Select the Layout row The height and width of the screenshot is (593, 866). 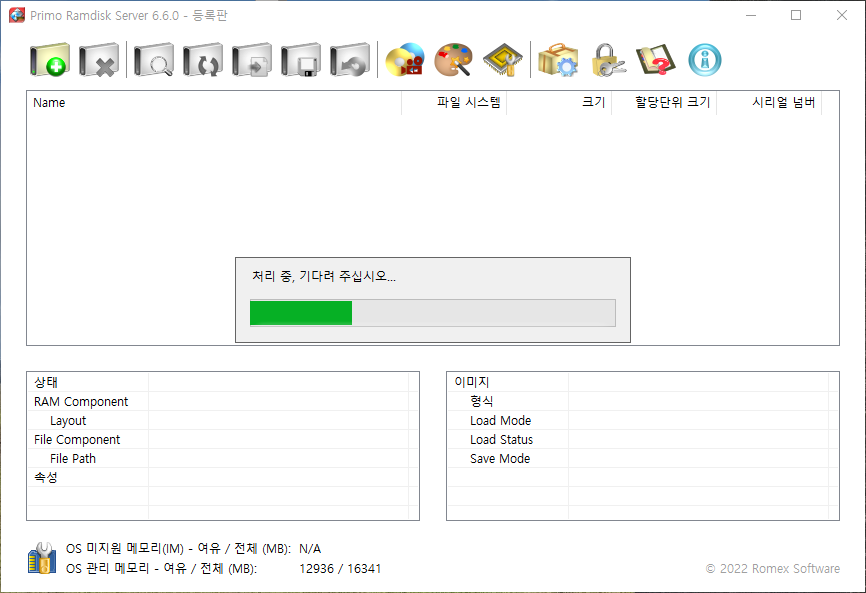tap(223, 420)
